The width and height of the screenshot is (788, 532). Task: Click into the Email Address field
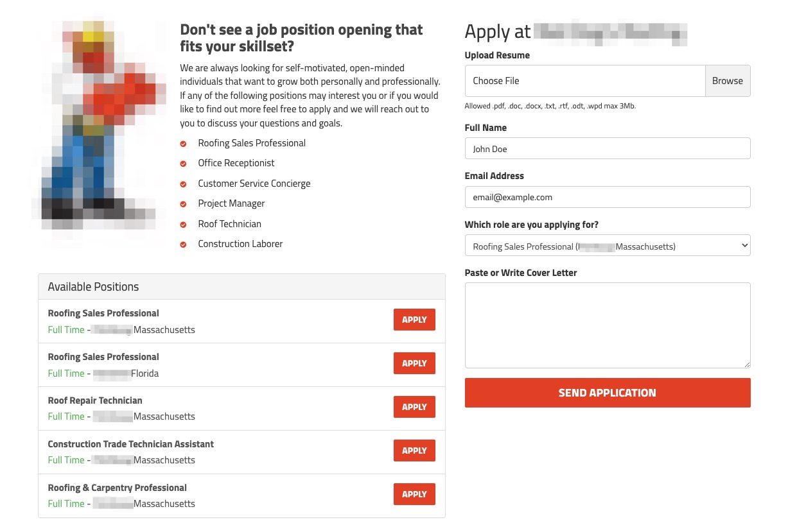tap(607, 197)
